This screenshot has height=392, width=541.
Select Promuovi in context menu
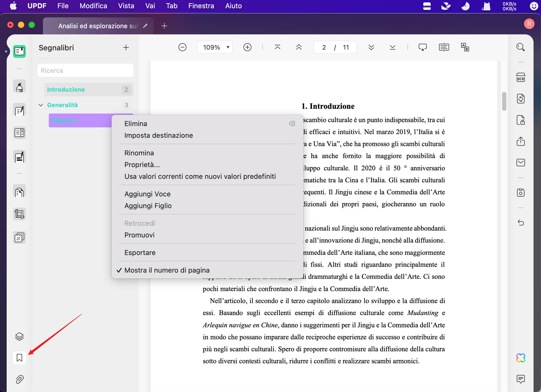coord(139,235)
